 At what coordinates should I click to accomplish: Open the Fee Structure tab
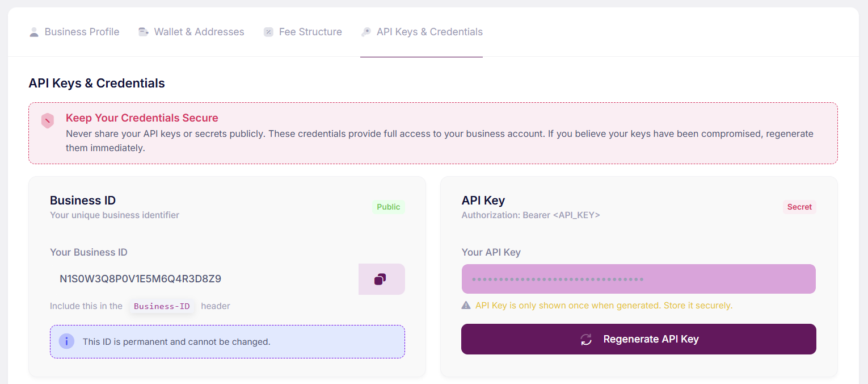coord(310,32)
